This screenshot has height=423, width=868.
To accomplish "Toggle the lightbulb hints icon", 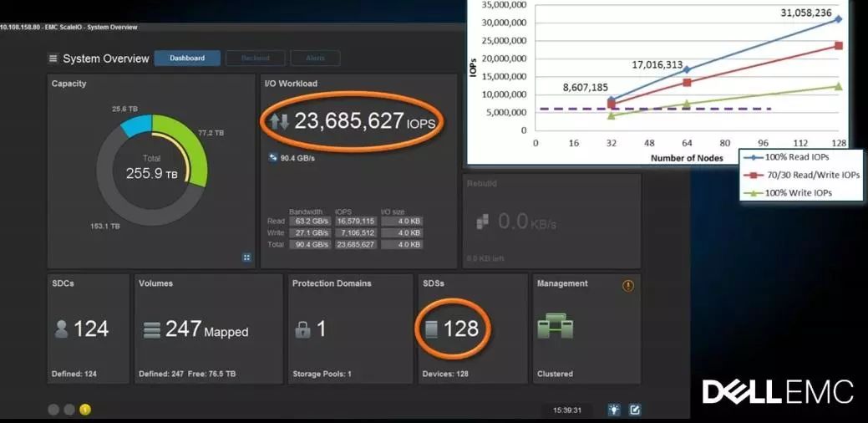I will [614, 410].
